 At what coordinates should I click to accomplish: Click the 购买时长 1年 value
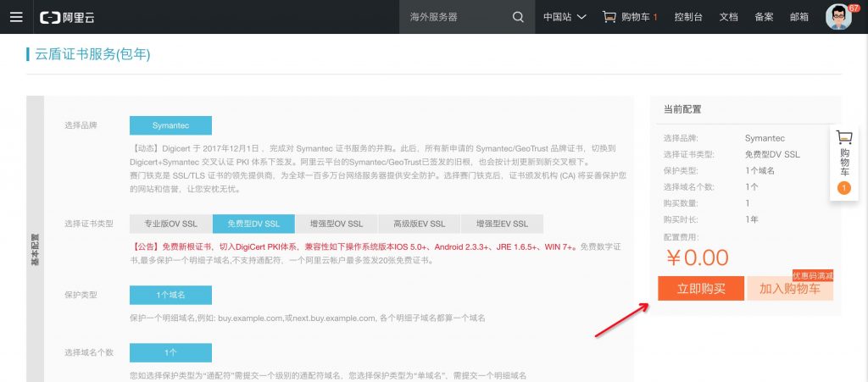tap(752, 219)
